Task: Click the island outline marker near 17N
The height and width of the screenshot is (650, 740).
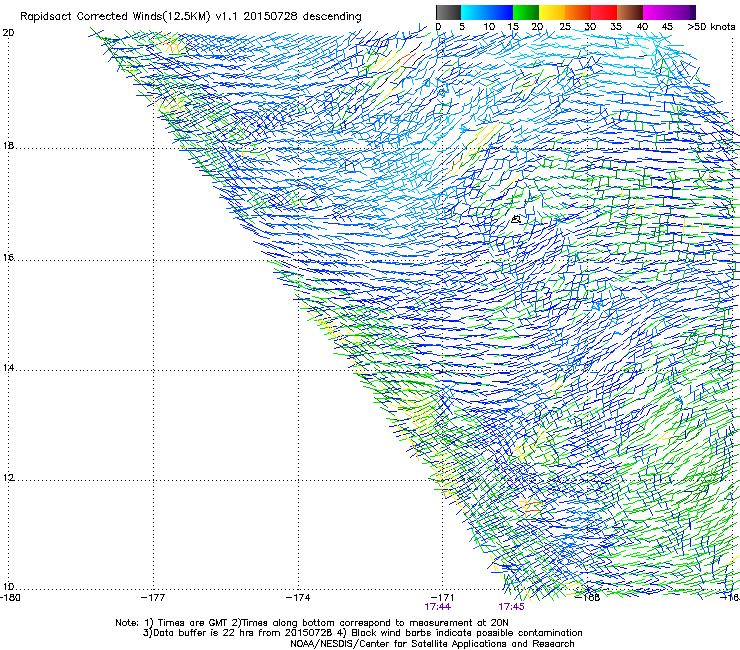Action: pos(516,219)
